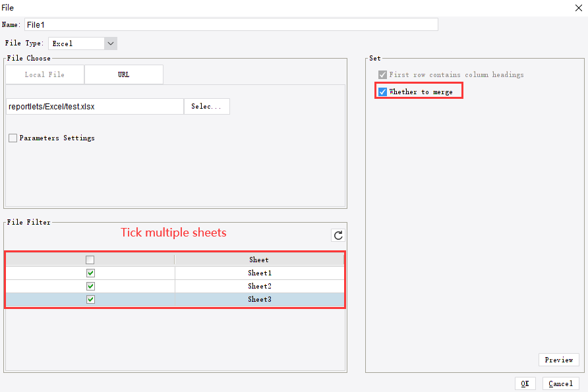Uncheck the Sheet1 checkbox
The image size is (588, 392).
(90, 273)
